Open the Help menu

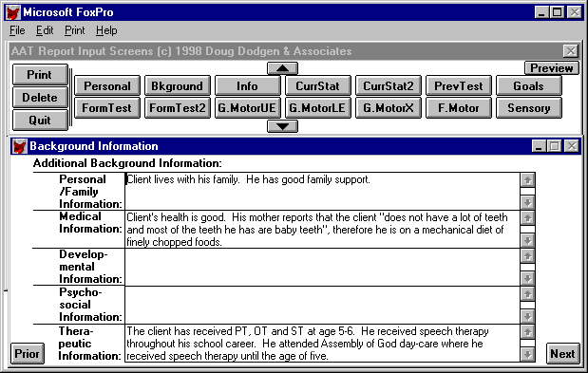point(106,30)
